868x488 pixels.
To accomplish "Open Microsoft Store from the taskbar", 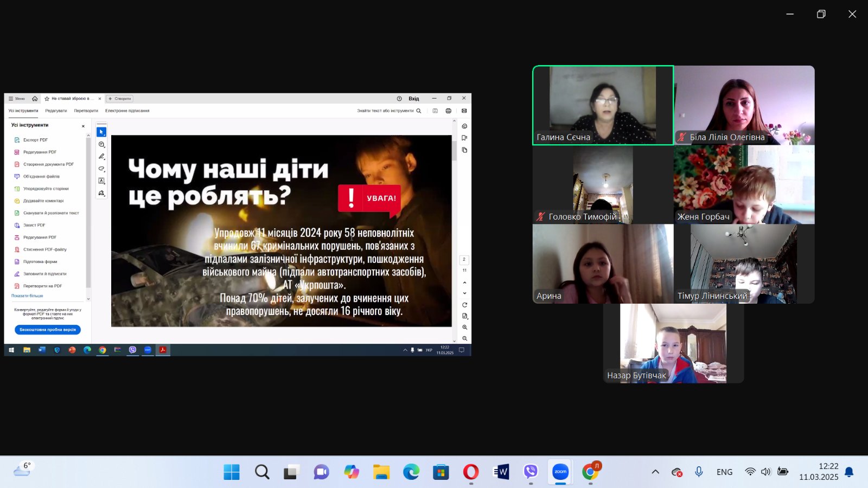I will click(441, 472).
